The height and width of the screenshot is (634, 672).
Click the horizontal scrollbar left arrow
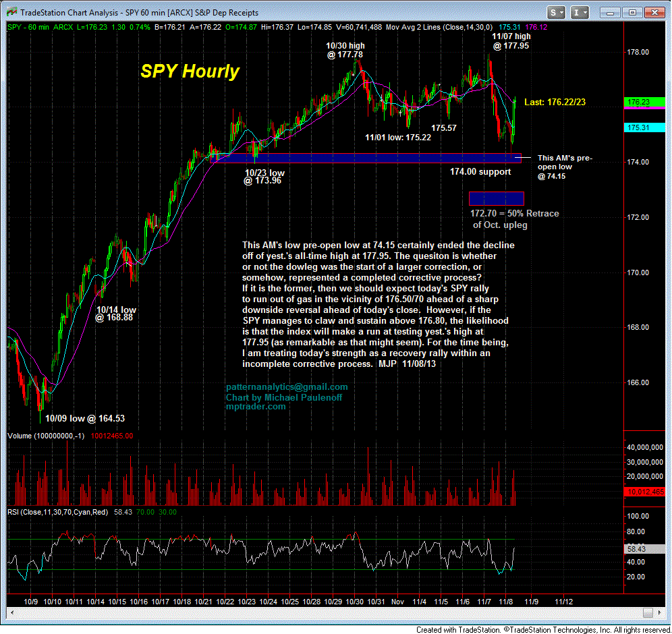pos(11,612)
